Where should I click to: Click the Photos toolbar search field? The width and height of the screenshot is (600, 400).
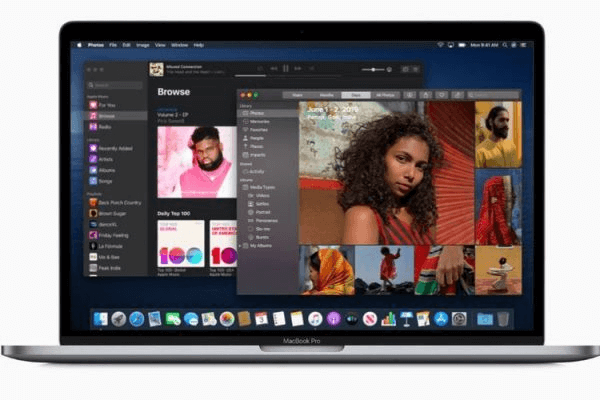[x=492, y=95]
